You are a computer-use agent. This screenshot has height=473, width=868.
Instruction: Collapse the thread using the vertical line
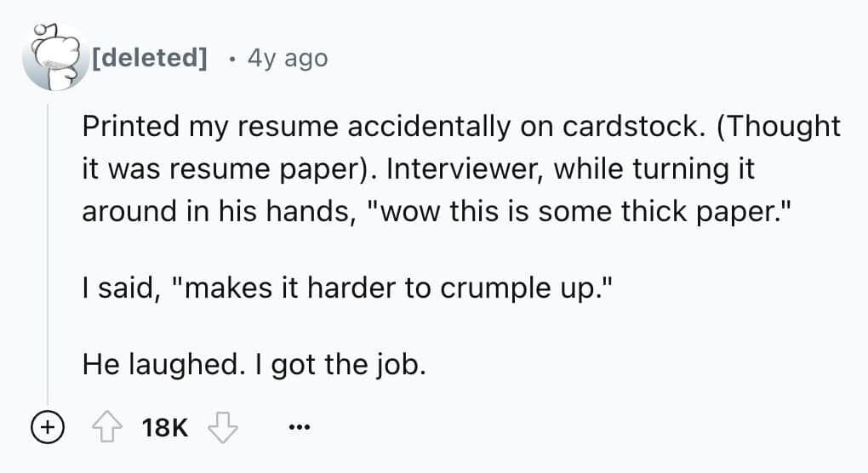coord(48,255)
